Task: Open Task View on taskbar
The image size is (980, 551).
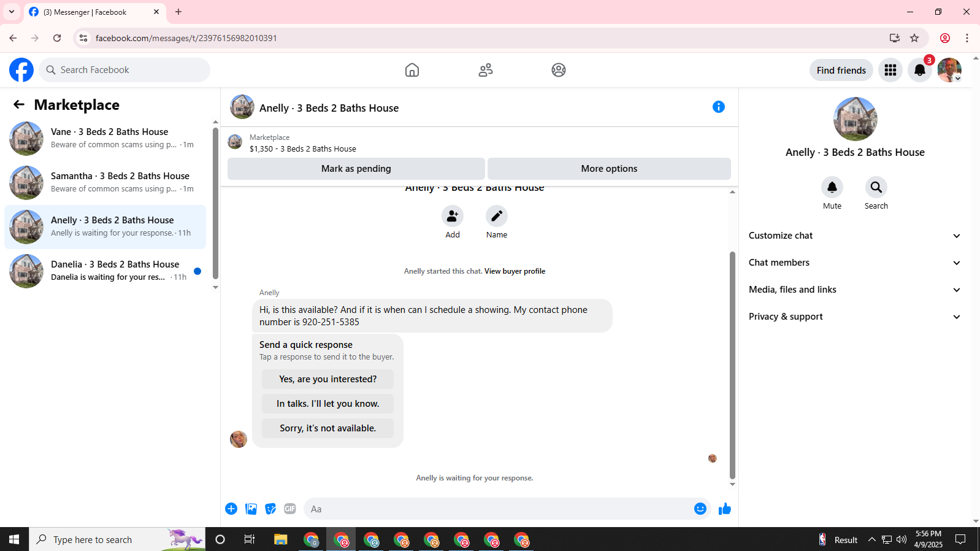Action: (x=250, y=539)
